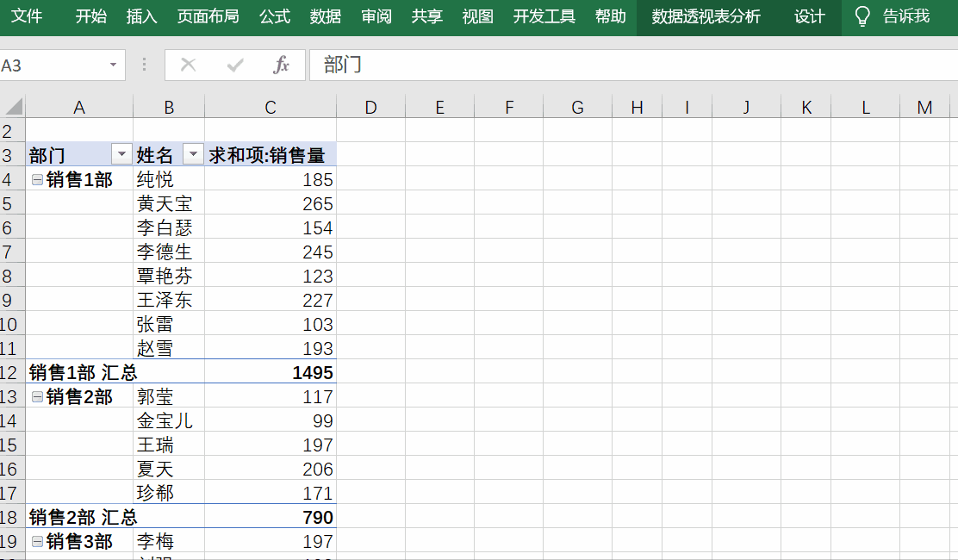Collapse the 销售3部 group
Screen dimensions: 958x560
34,540
